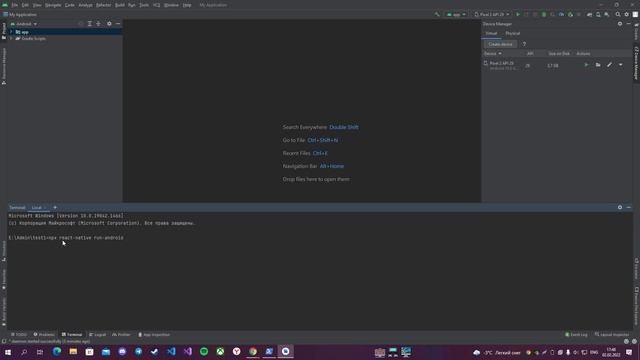Open the SDK Manager icon in toolbar

pos(607,15)
